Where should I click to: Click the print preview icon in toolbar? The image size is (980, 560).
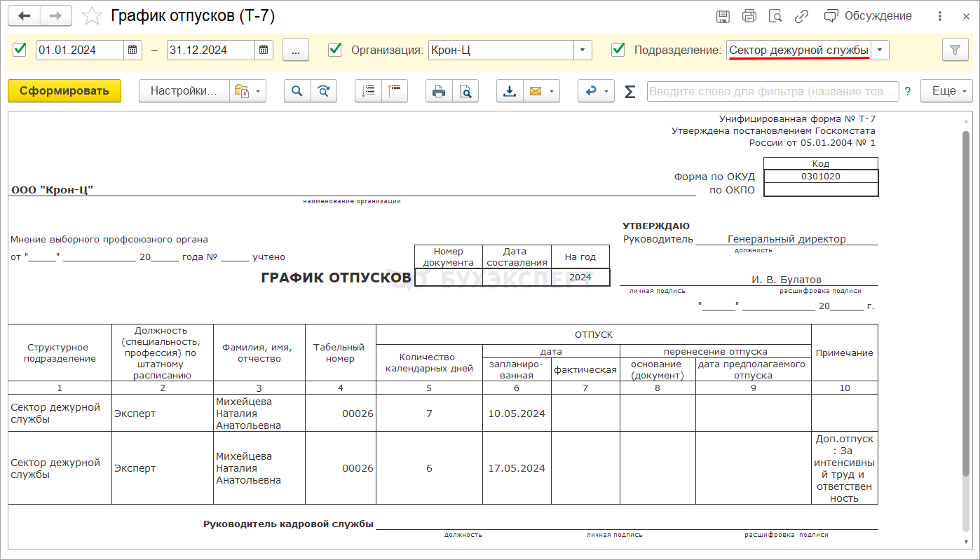(465, 91)
